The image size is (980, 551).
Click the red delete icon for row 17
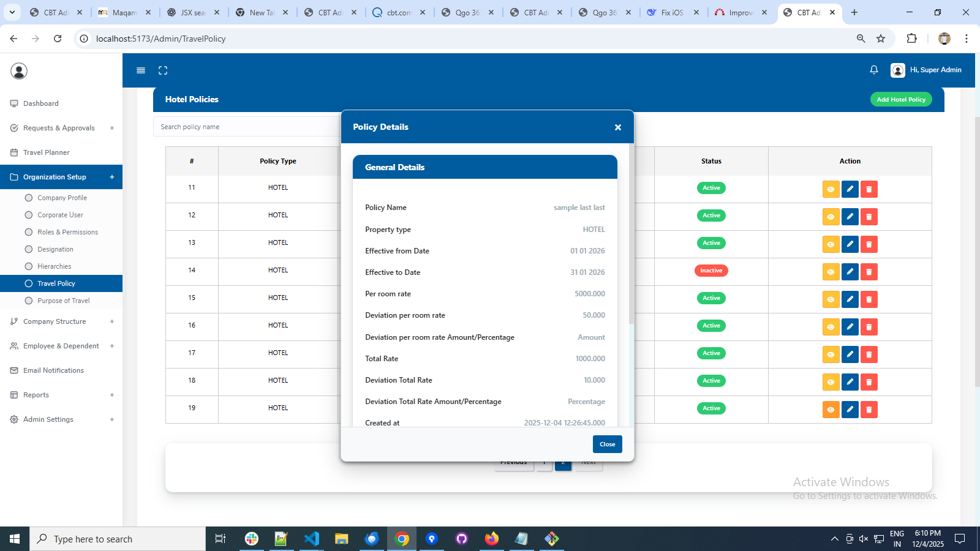[869, 354]
